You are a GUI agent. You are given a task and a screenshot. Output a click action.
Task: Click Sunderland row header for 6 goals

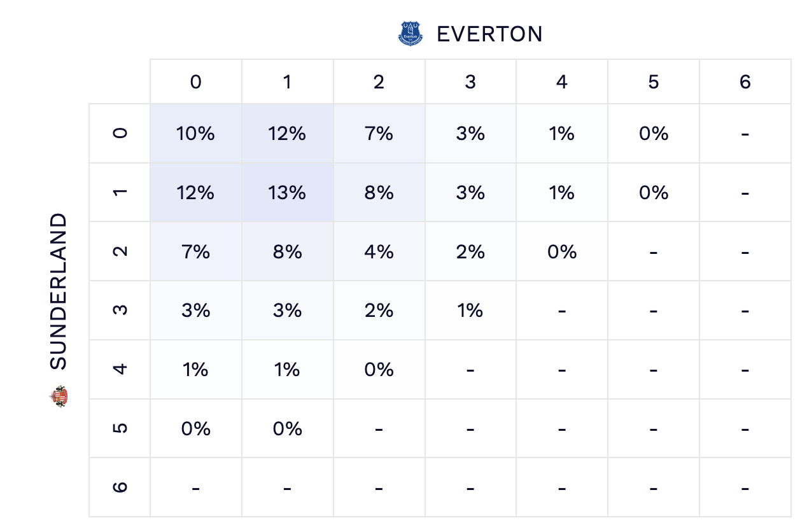tap(120, 487)
